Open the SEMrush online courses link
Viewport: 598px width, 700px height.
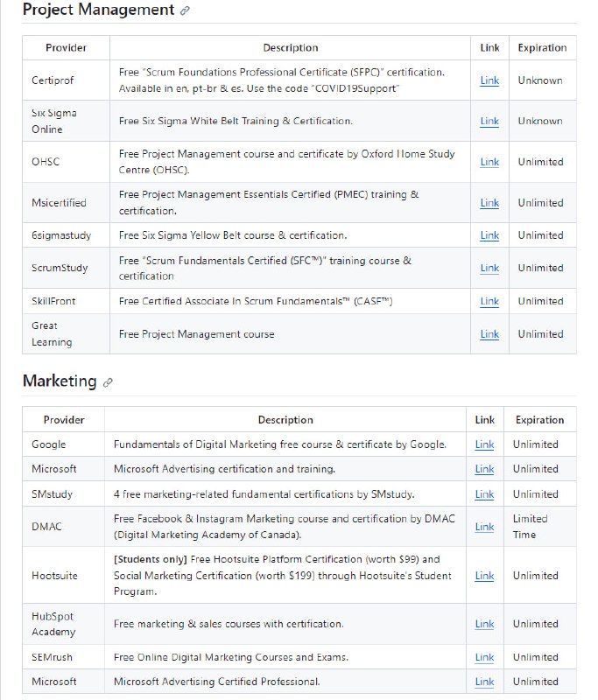(483, 657)
